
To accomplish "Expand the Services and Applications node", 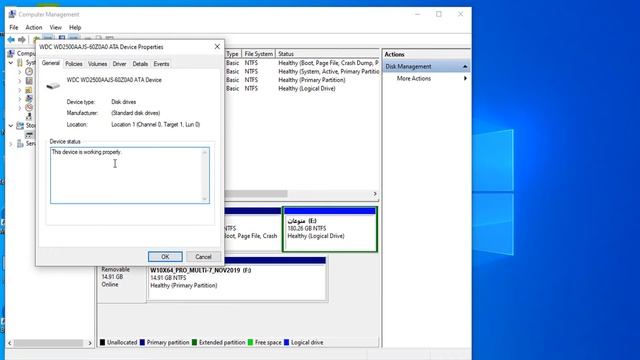I will [11, 144].
